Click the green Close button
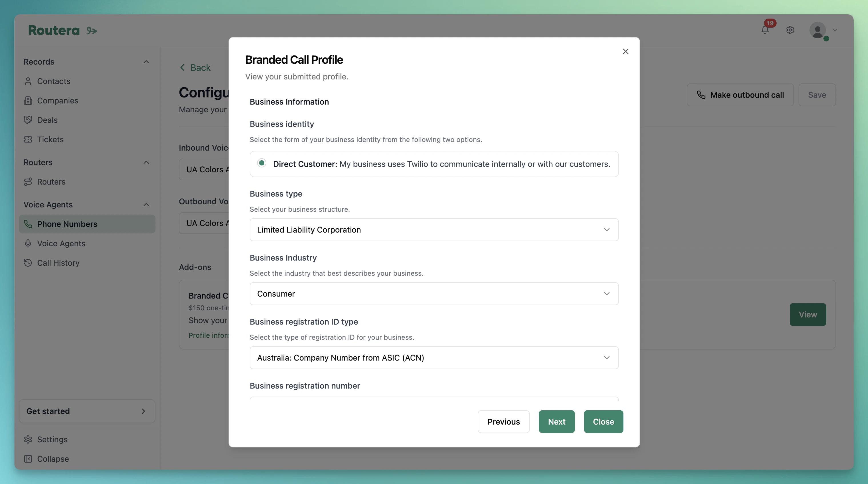 (x=603, y=421)
